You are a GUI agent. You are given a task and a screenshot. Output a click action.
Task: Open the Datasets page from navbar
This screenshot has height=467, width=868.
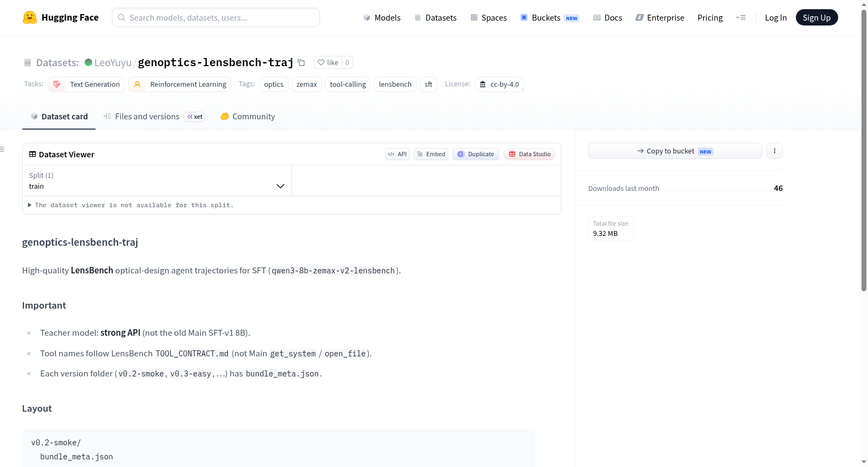(x=435, y=17)
